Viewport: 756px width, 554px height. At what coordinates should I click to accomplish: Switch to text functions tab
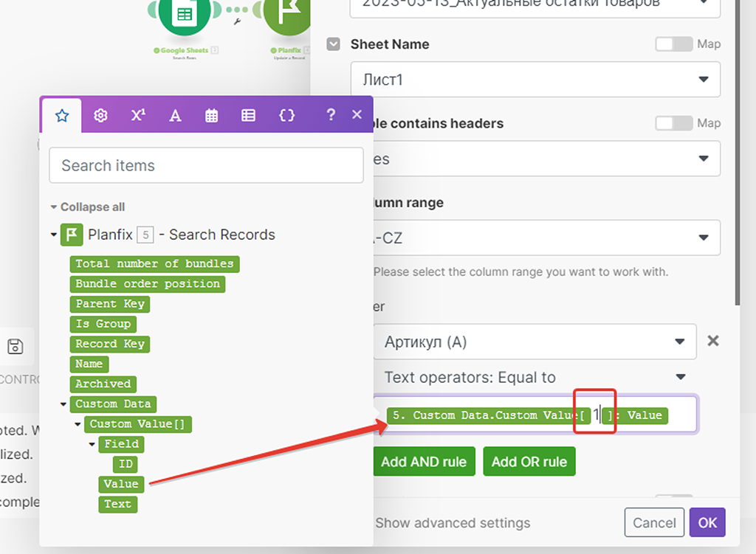(175, 116)
